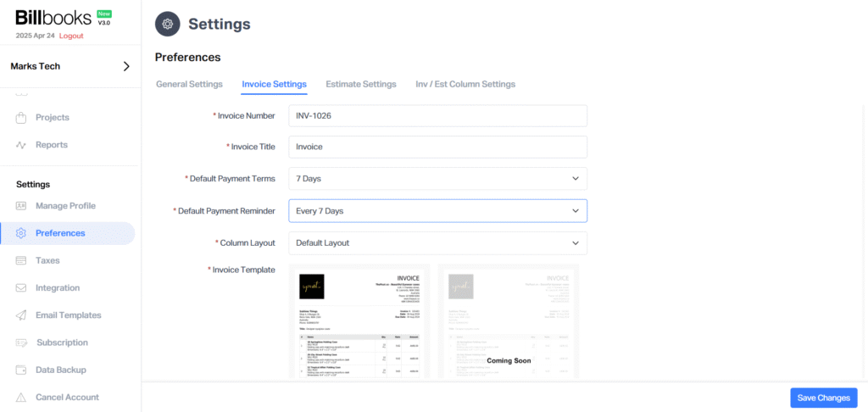Click the Marks Tech company name
868x412 pixels.
click(x=36, y=66)
